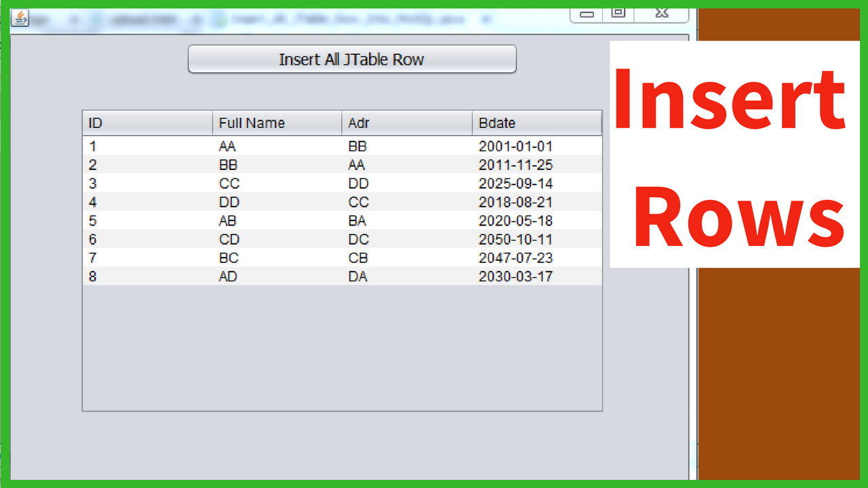Sort by the Bdate column header
868x488 pixels.
(x=536, y=123)
